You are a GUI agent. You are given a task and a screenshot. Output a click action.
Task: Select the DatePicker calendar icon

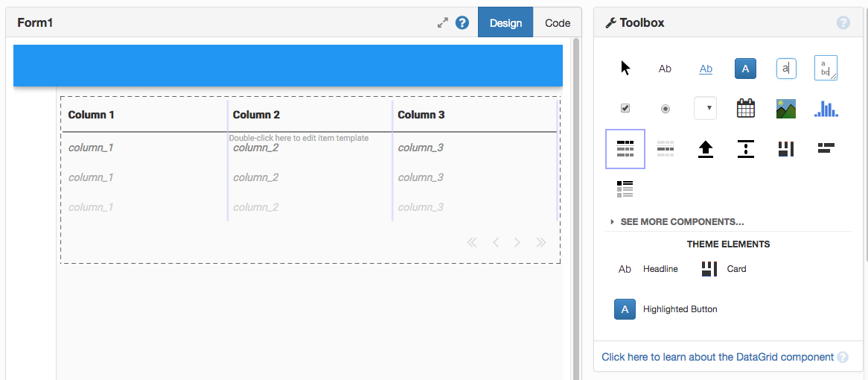pos(745,109)
